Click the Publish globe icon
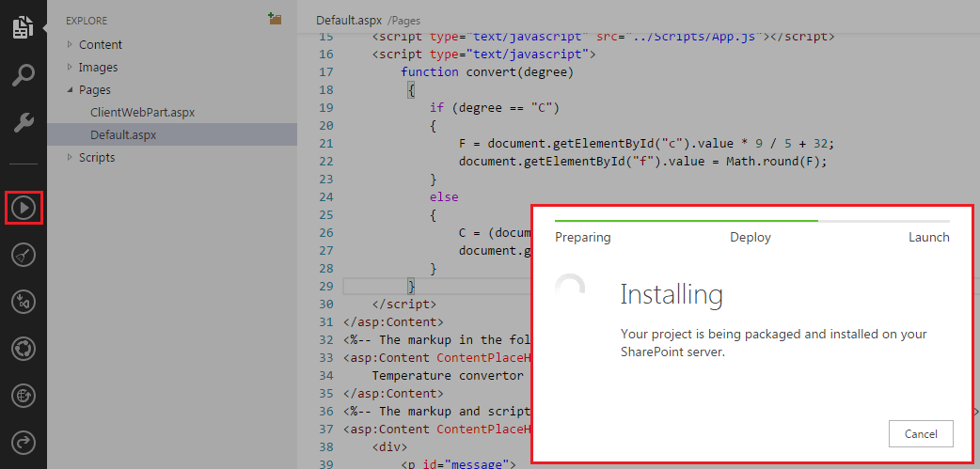This screenshot has width=980, height=469. click(x=24, y=396)
